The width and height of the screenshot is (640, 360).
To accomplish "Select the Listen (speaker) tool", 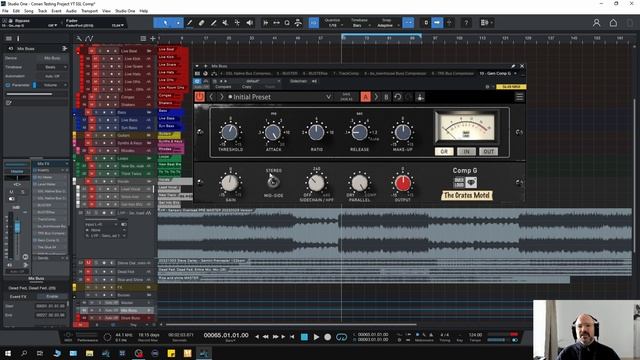I will (249, 23).
